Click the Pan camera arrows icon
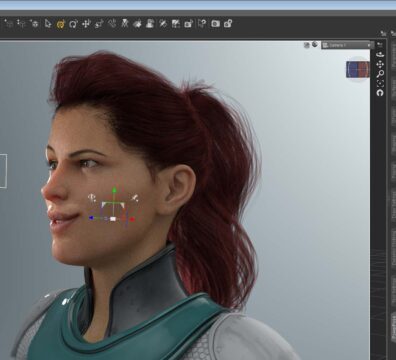This screenshot has width=396, height=360. coord(380,64)
